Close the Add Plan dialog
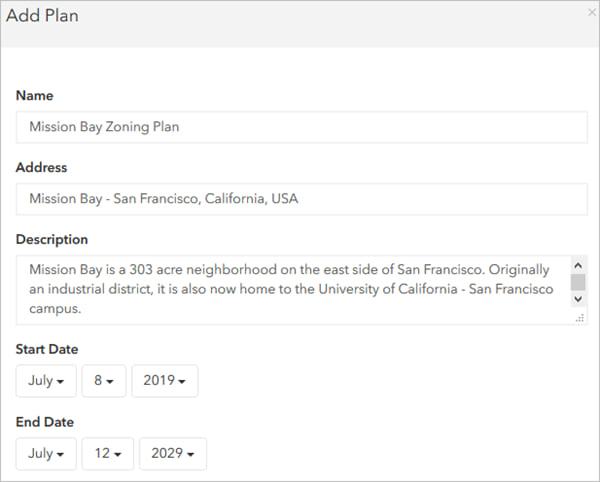The image size is (600, 482). [591, 11]
